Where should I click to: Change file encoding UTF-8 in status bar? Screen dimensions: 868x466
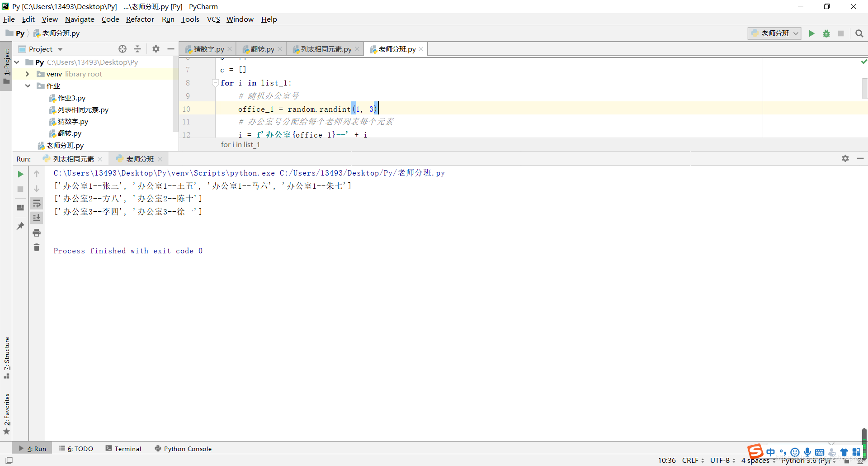(x=722, y=461)
